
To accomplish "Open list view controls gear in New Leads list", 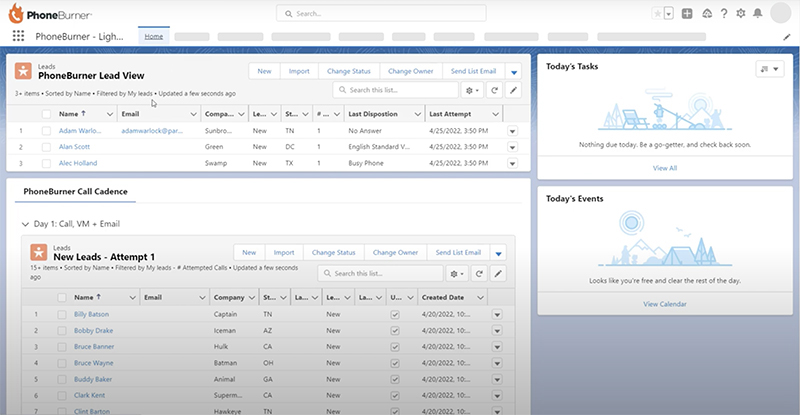I will (457, 274).
